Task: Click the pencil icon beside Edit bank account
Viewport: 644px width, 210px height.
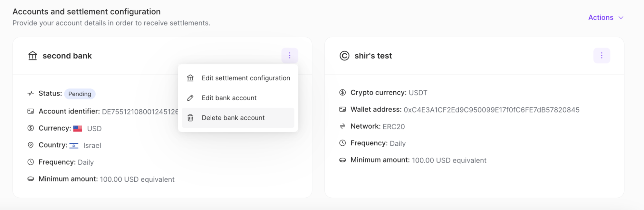Action: [190, 97]
